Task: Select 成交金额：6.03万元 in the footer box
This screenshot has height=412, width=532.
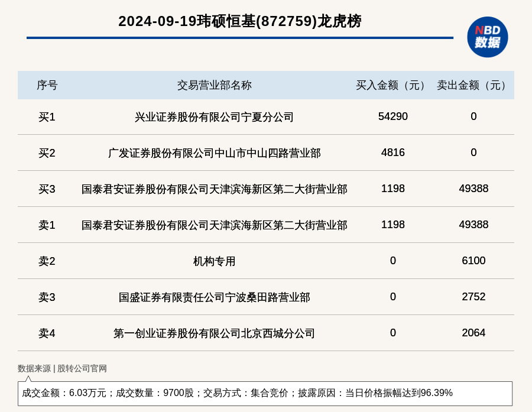Action: pyautogui.click(x=64, y=393)
